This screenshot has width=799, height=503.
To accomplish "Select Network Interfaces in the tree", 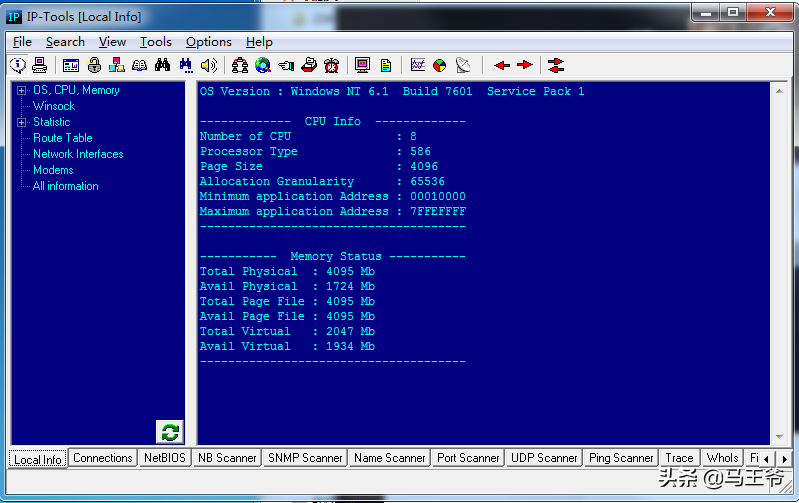I will pyautogui.click(x=78, y=154).
